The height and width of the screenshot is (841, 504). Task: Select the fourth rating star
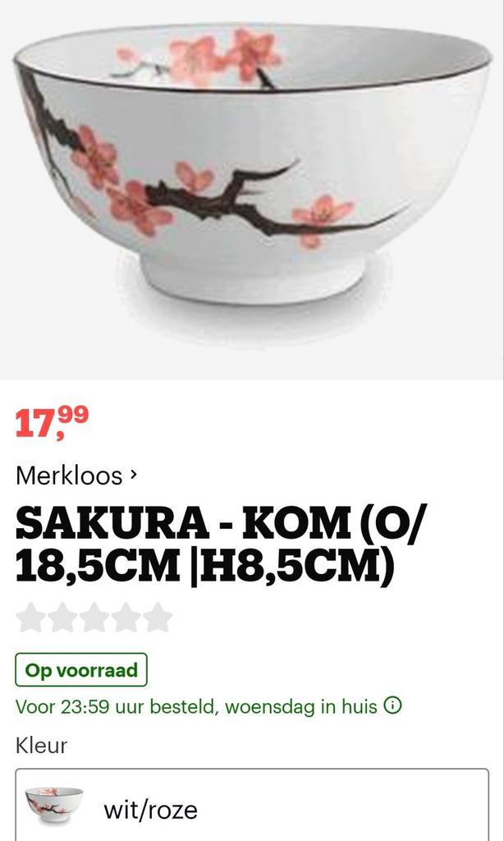126,618
